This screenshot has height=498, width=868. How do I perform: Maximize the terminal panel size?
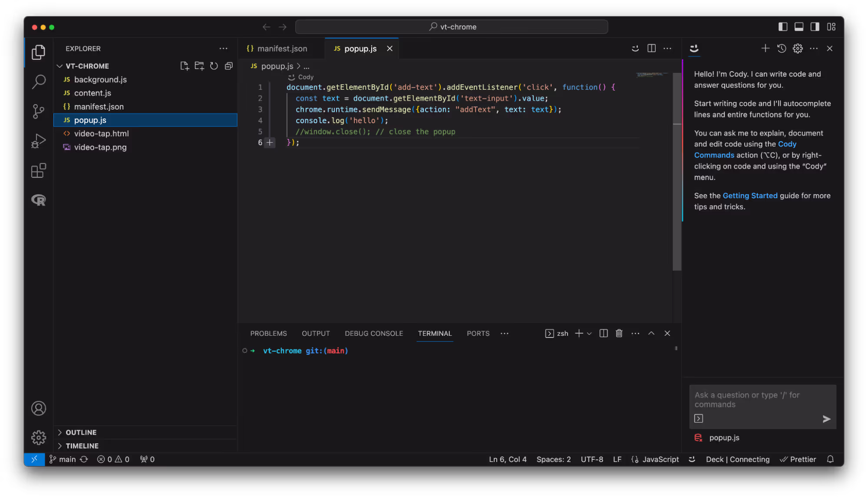point(651,333)
